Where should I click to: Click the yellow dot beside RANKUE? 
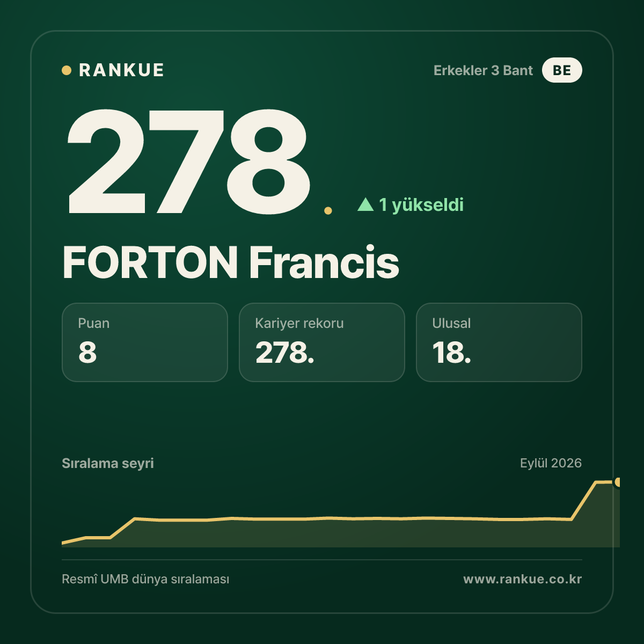(67, 70)
